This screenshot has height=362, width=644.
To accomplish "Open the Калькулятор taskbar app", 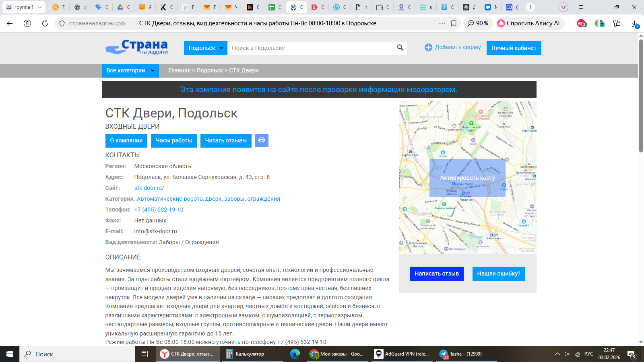I will [x=253, y=354].
